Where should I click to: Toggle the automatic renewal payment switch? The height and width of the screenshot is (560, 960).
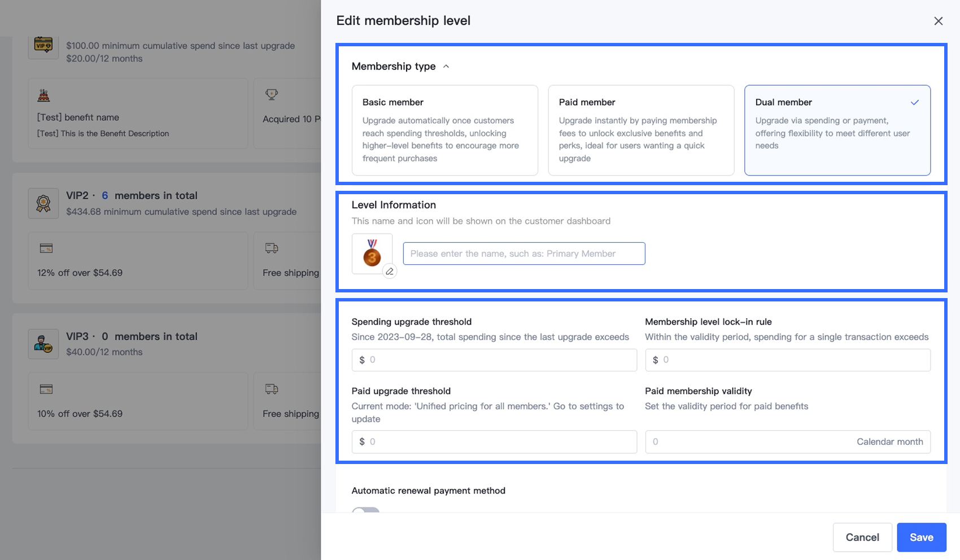tap(365, 510)
